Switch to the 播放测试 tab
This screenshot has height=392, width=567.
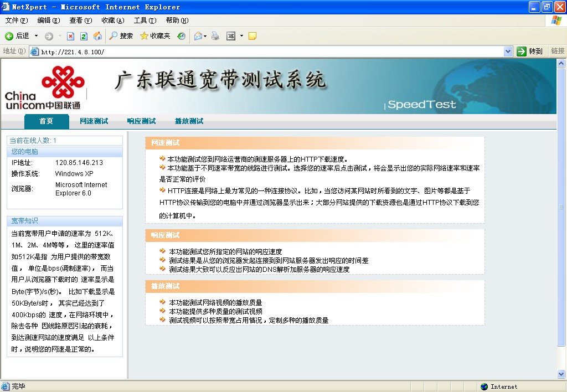[188, 121]
